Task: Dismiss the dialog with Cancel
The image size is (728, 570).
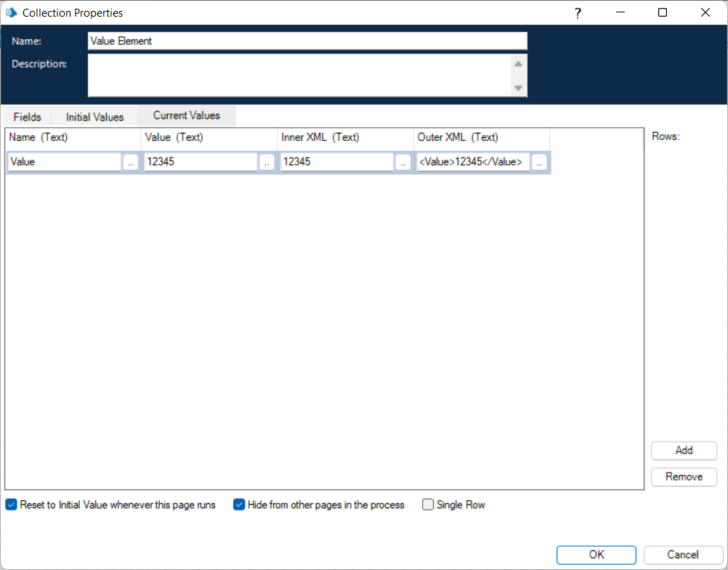Action: [x=683, y=554]
